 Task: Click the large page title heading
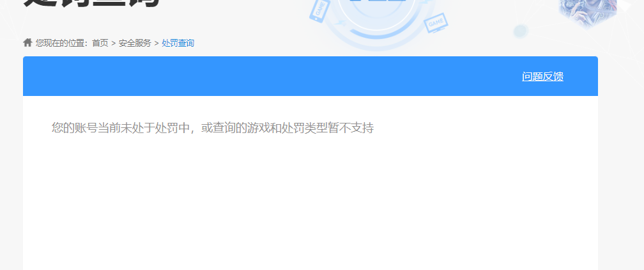(91, 4)
